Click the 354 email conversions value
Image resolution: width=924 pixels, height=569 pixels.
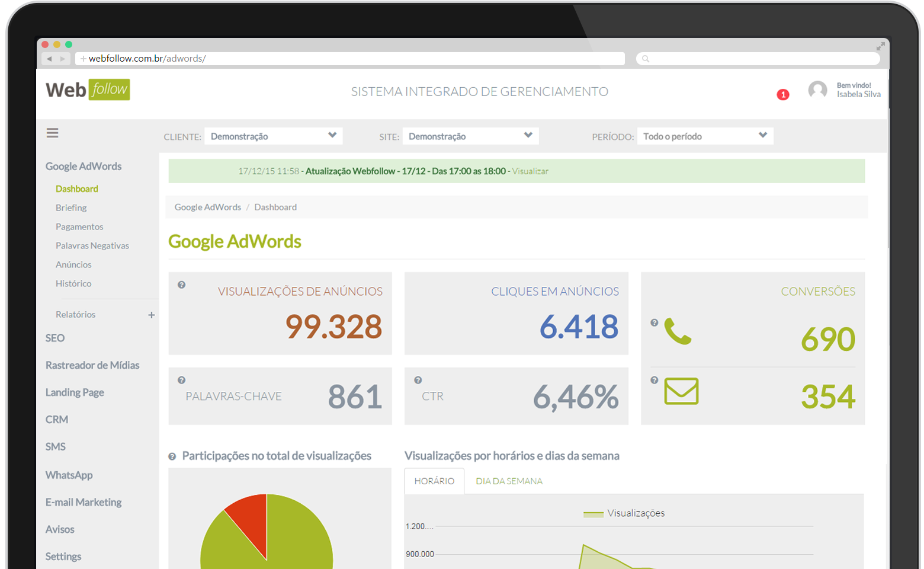point(828,397)
